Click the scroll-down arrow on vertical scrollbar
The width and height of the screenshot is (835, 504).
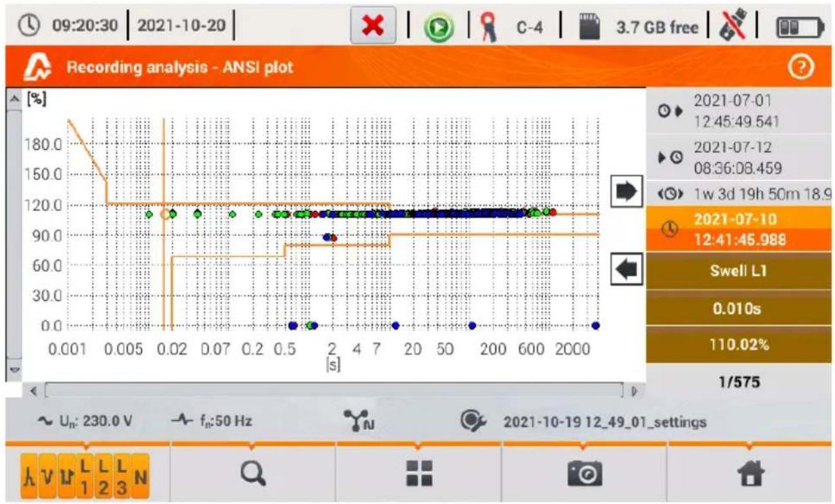pos(13,370)
